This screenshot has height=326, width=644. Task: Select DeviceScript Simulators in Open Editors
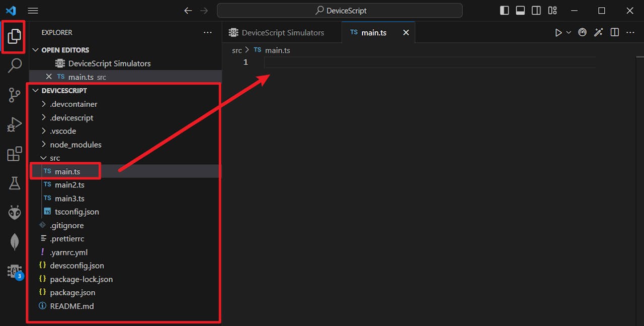pos(125,63)
